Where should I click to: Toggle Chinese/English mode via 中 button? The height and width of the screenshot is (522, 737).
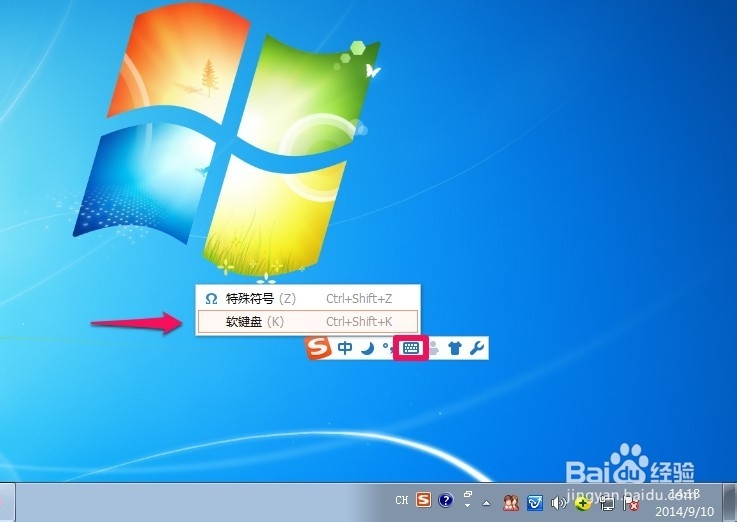click(345, 348)
